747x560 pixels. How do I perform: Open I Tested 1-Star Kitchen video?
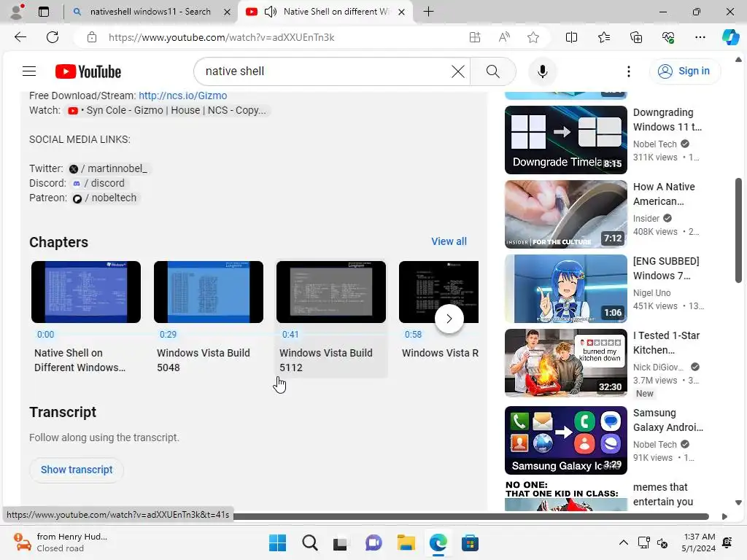point(566,363)
